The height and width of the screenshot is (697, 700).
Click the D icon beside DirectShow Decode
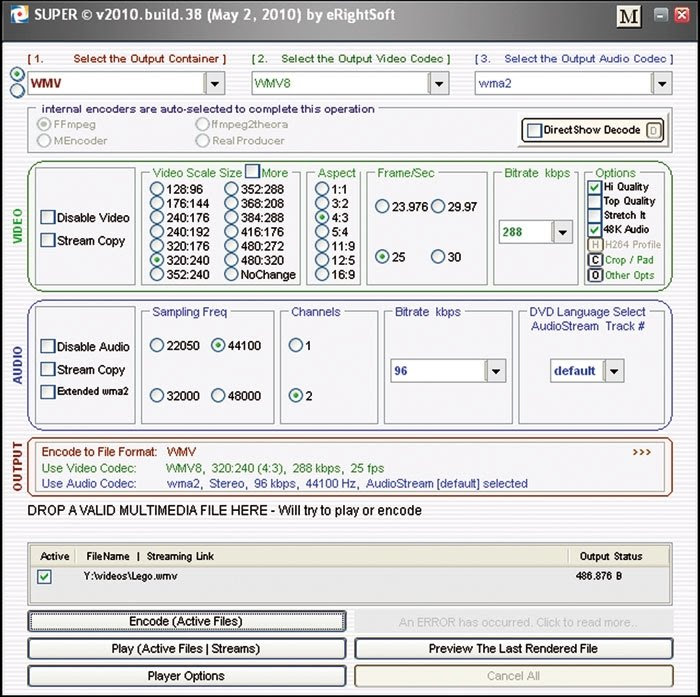[x=654, y=130]
